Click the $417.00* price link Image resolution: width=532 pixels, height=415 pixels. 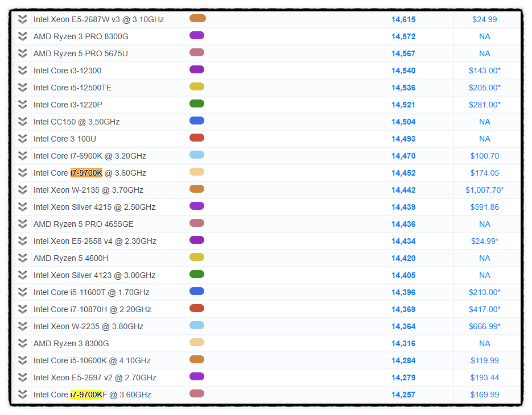[485, 309]
